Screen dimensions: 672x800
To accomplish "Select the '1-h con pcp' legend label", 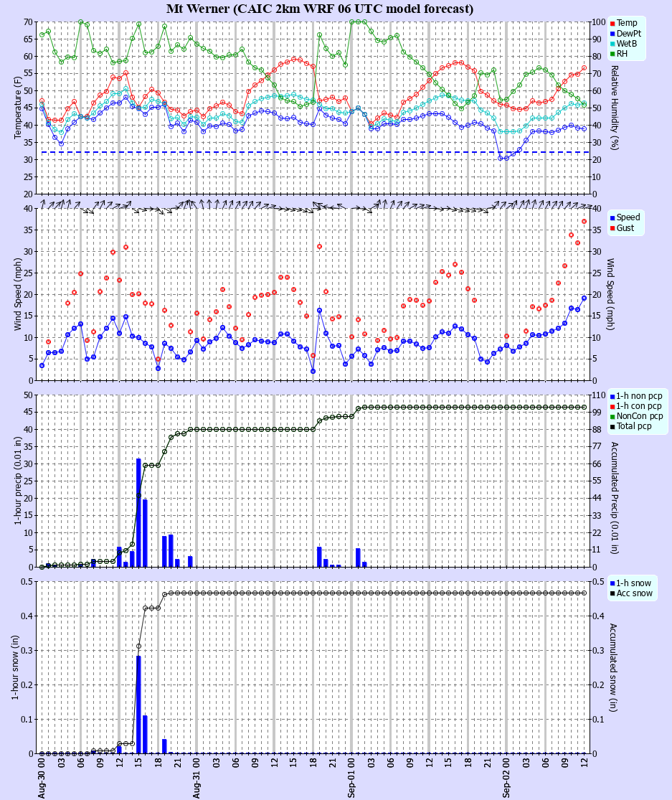I will pyautogui.click(x=639, y=406).
